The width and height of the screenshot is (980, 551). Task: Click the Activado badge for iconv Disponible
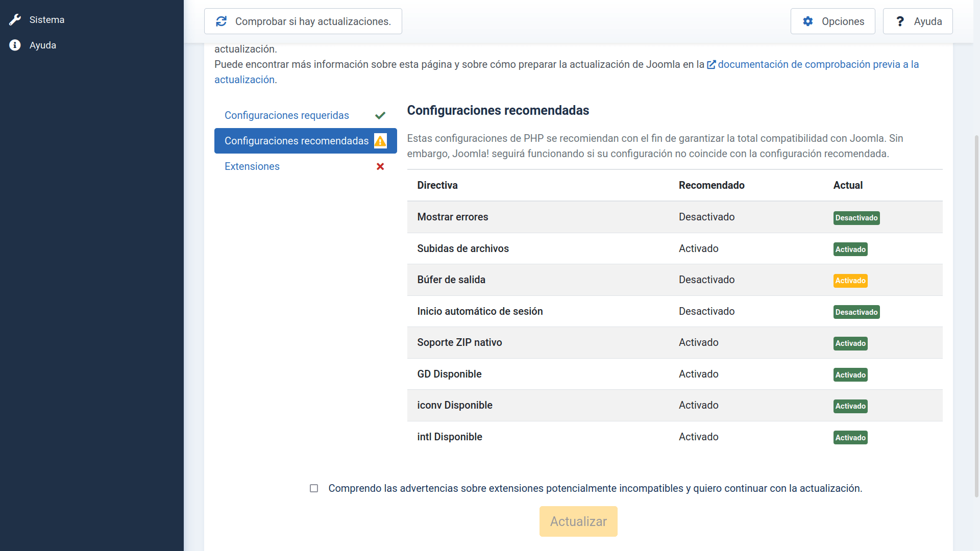850,406
